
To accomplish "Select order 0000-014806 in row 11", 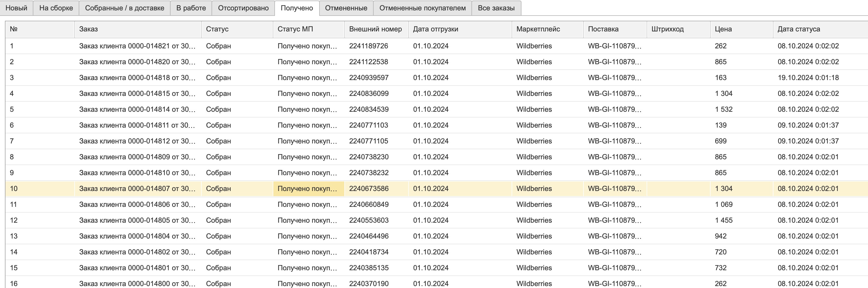I will [138, 204].
